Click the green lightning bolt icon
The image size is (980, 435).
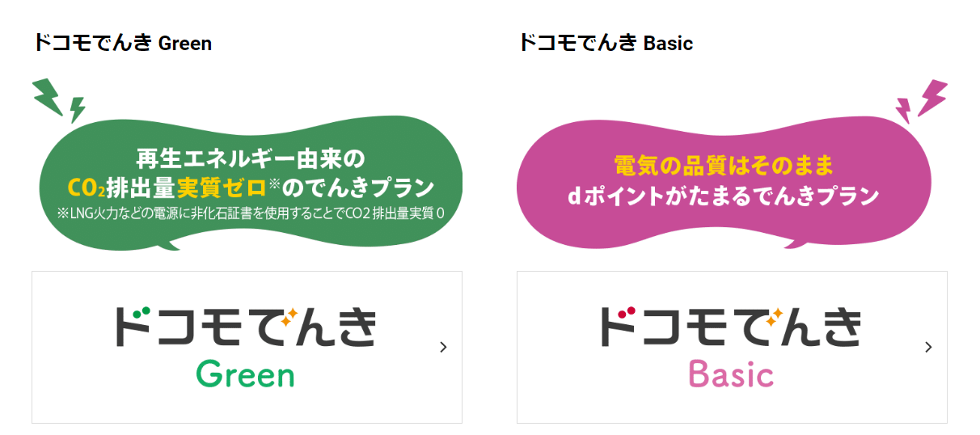tap(59, 101)
